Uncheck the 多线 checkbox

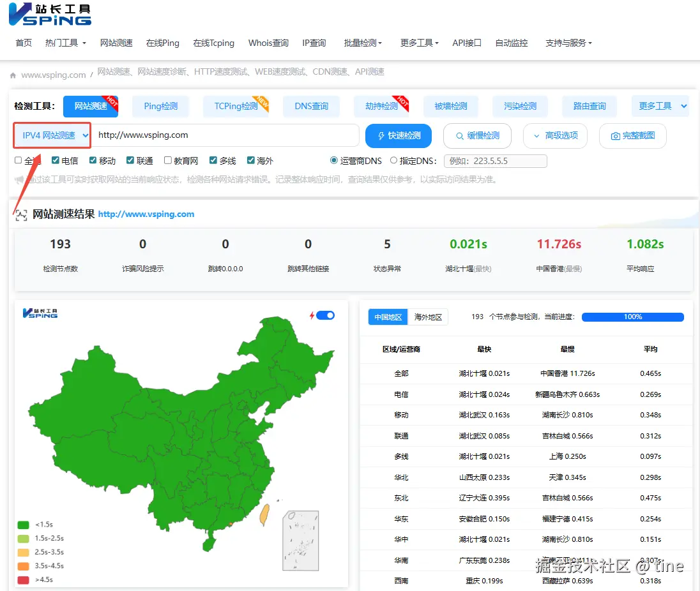(x=213, y=160)
